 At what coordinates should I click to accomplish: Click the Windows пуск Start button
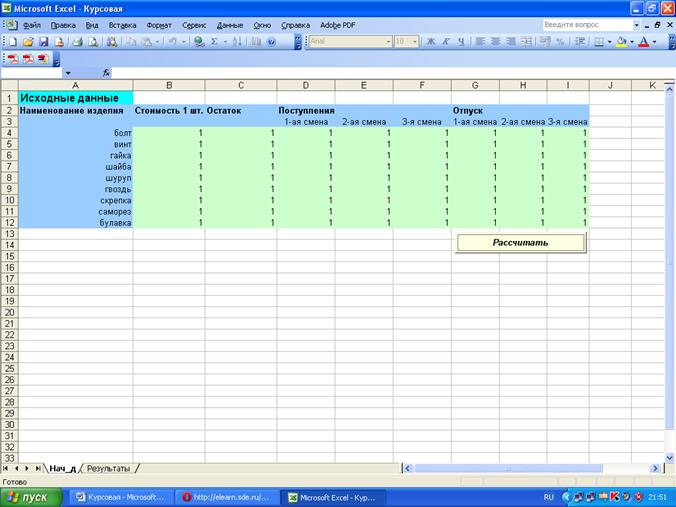tap(30, 497)
